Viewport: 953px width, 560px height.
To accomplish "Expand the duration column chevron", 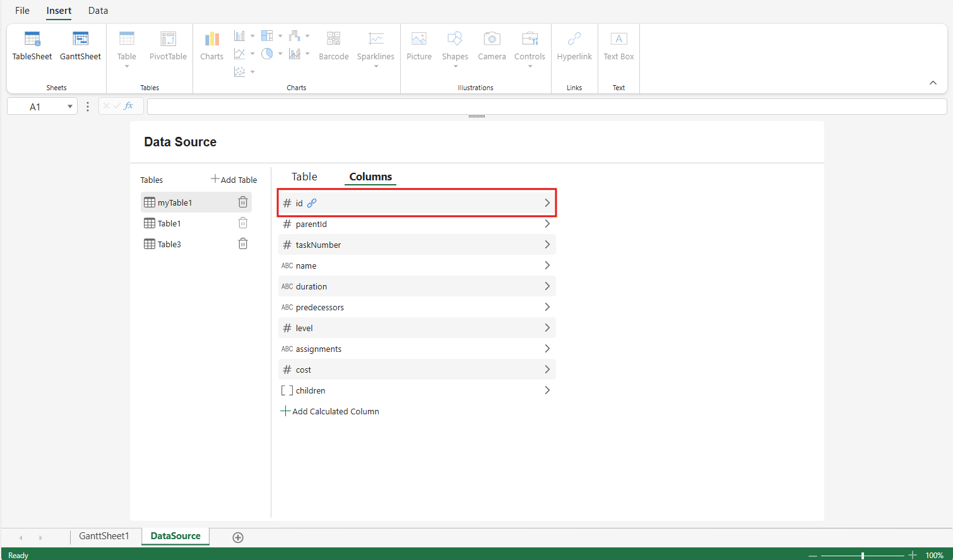I will coord(547,286).
